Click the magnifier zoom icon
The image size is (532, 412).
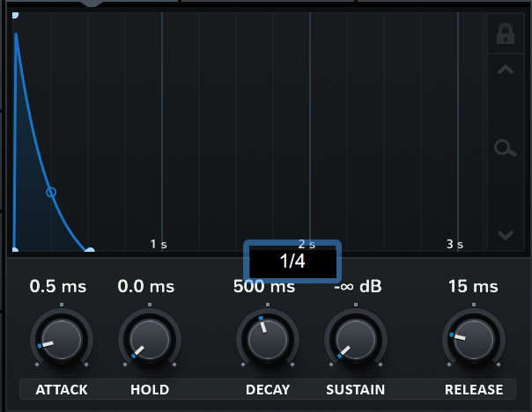(x=506, y=148)
